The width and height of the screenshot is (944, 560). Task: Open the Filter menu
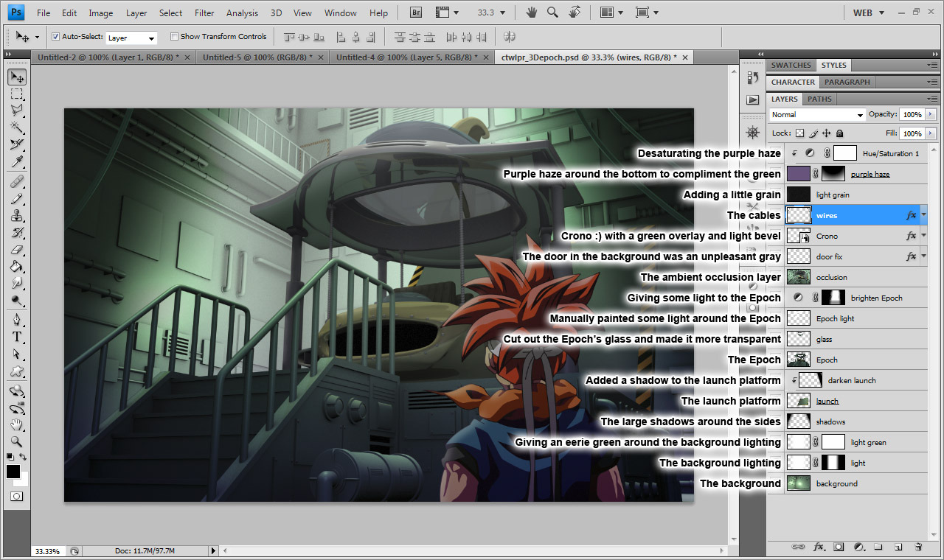(x=204, y=13)
